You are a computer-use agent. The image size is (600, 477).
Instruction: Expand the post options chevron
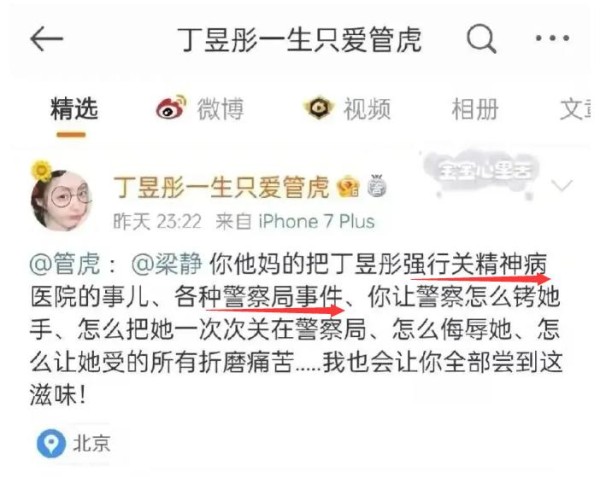[562, 185]
